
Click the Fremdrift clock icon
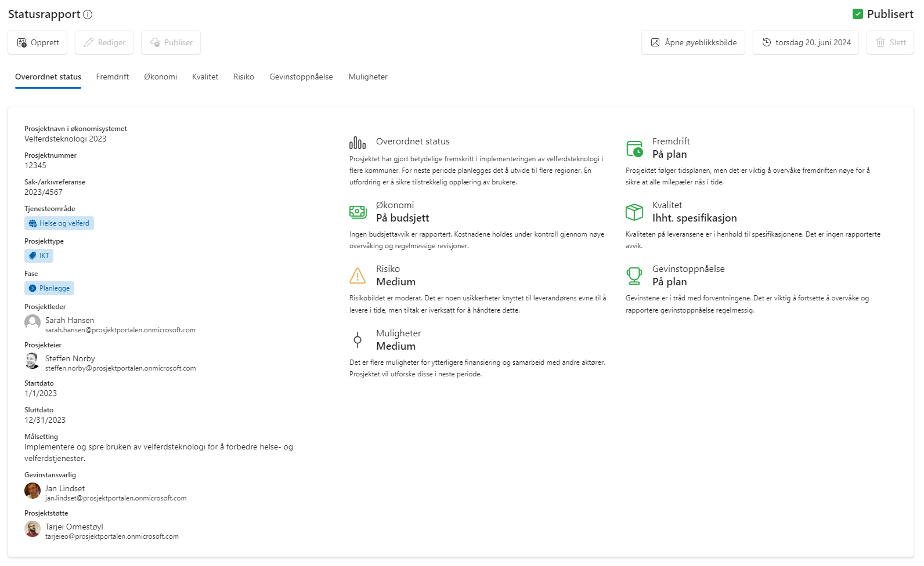[634, 148]
